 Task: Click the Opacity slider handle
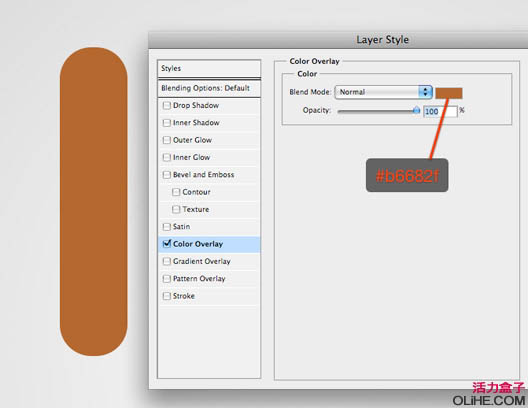click(417, 110)
